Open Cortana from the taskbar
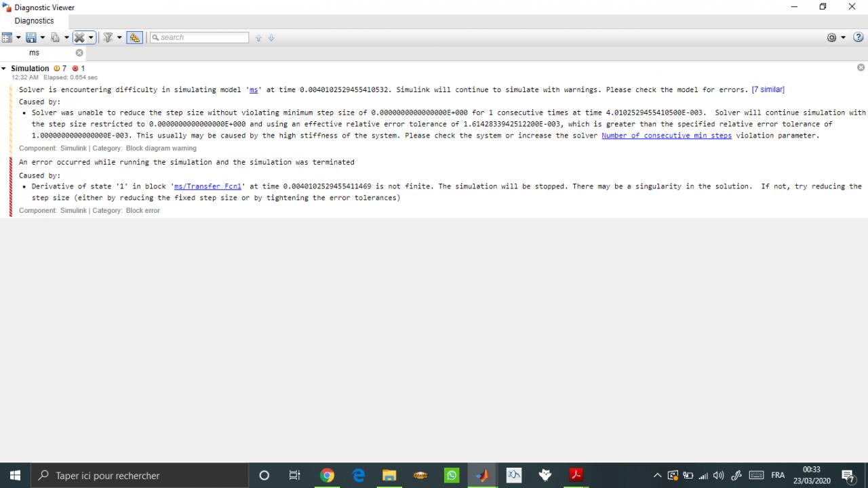Image resolution: width=868 pixels, height=488 pixels. click(x=264, y=475)
